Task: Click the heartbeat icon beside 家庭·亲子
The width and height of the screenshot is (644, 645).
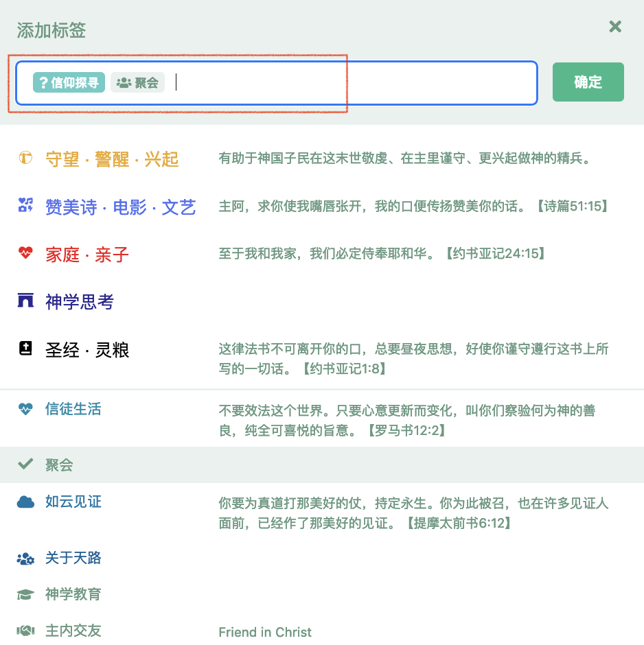Action: (25, 253)
